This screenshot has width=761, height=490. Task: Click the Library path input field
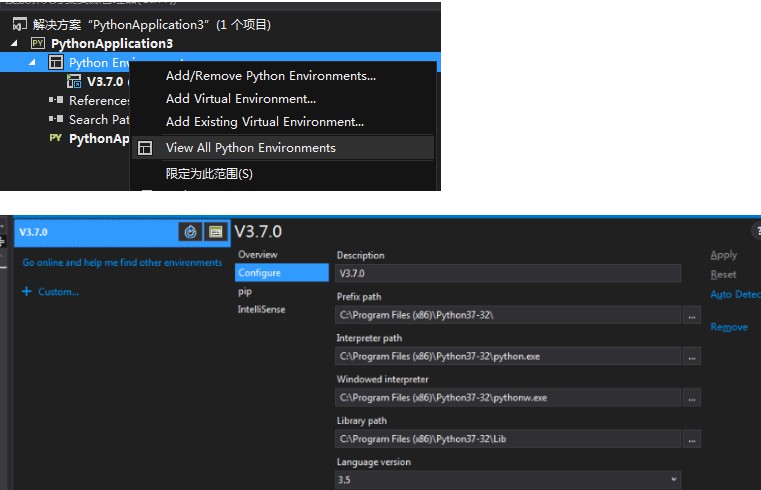(508, 439)
